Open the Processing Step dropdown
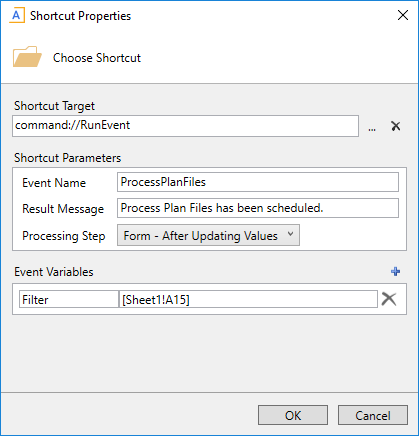 [x=208, y=235]
